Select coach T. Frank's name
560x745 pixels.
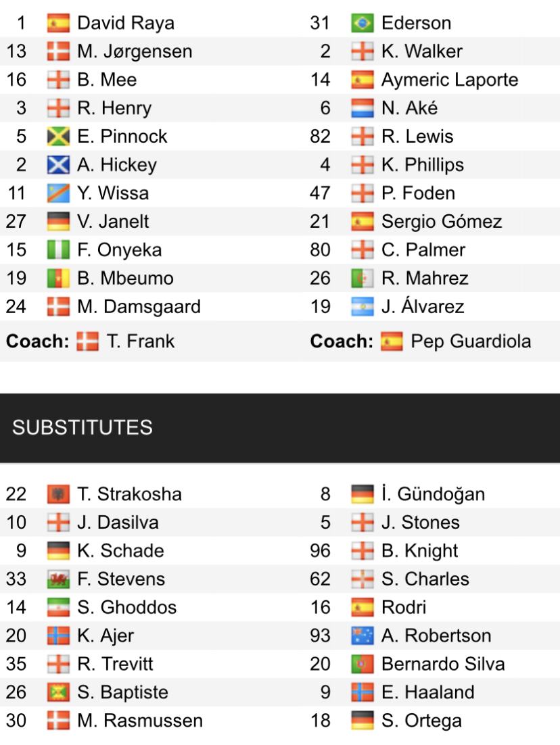pos(140,341)
